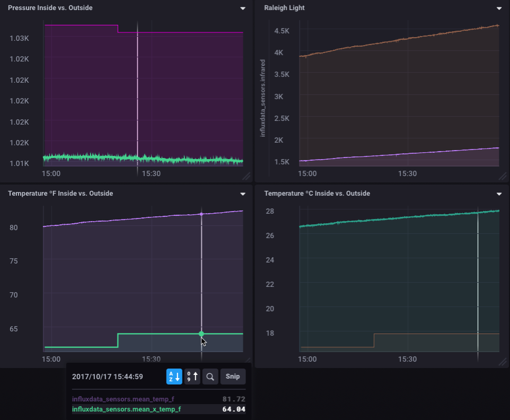The width and height of the screenshot is (510, 420).
Task: Click the legend search magnifier icon
Action: pos(210,377)
